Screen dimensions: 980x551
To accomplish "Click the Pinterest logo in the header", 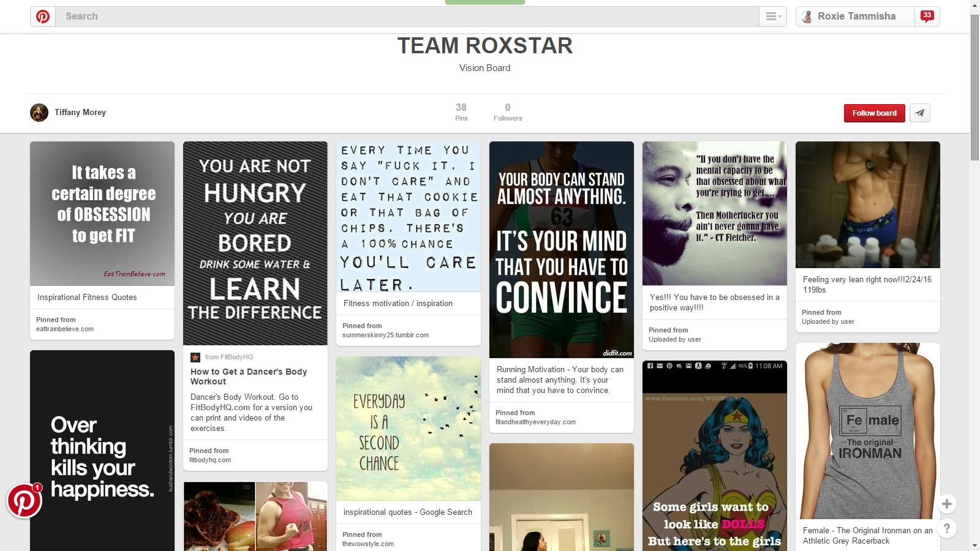I will (43, 17).
